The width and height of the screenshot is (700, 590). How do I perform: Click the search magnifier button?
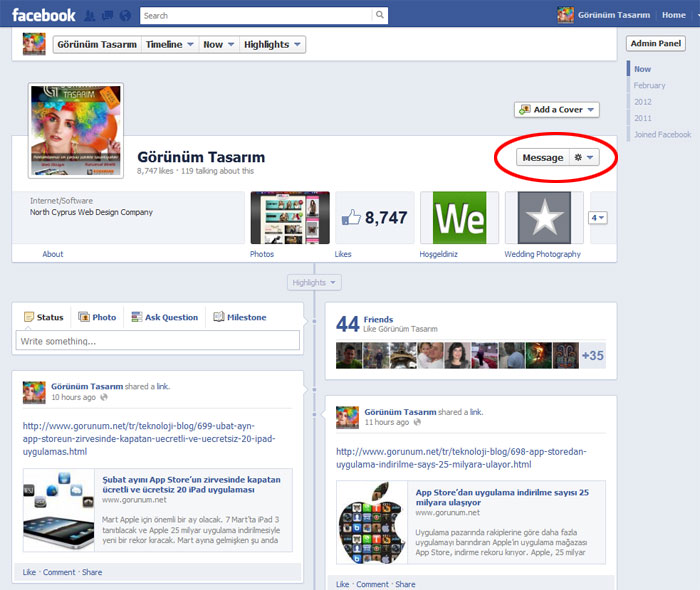[379, 15]
